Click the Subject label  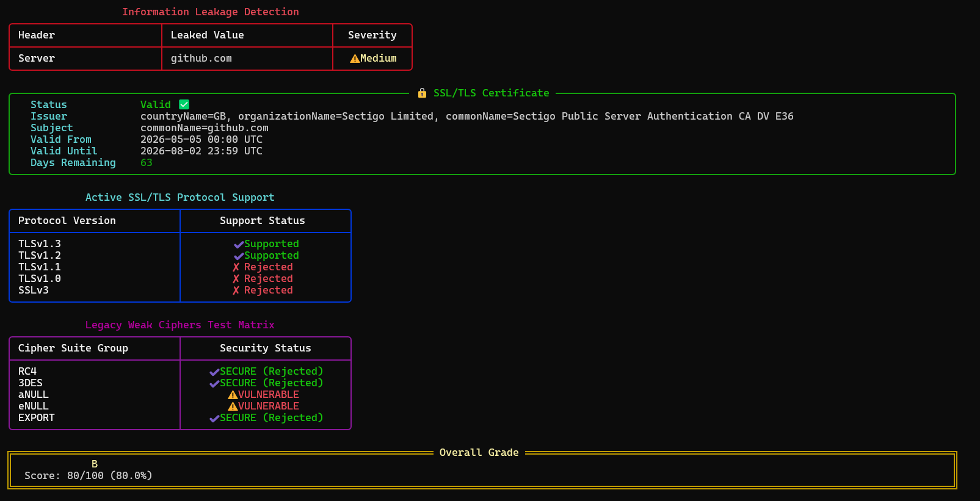(x=52, y=128)
